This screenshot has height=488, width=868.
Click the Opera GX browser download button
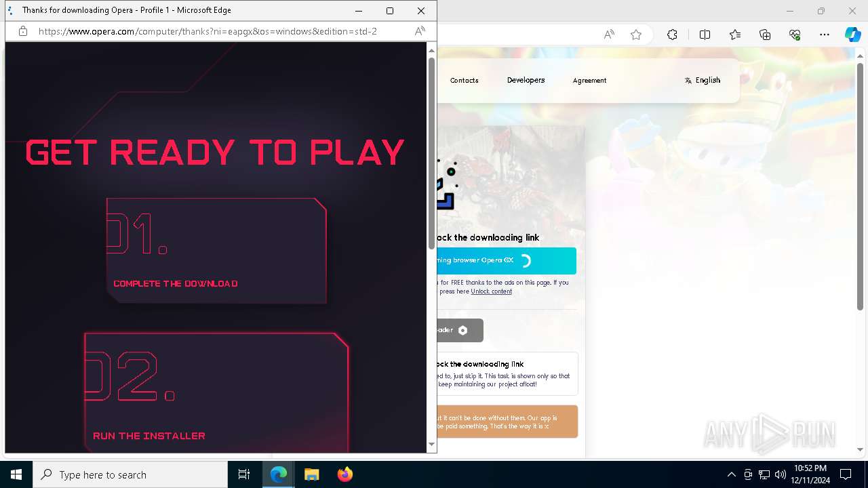507,260
